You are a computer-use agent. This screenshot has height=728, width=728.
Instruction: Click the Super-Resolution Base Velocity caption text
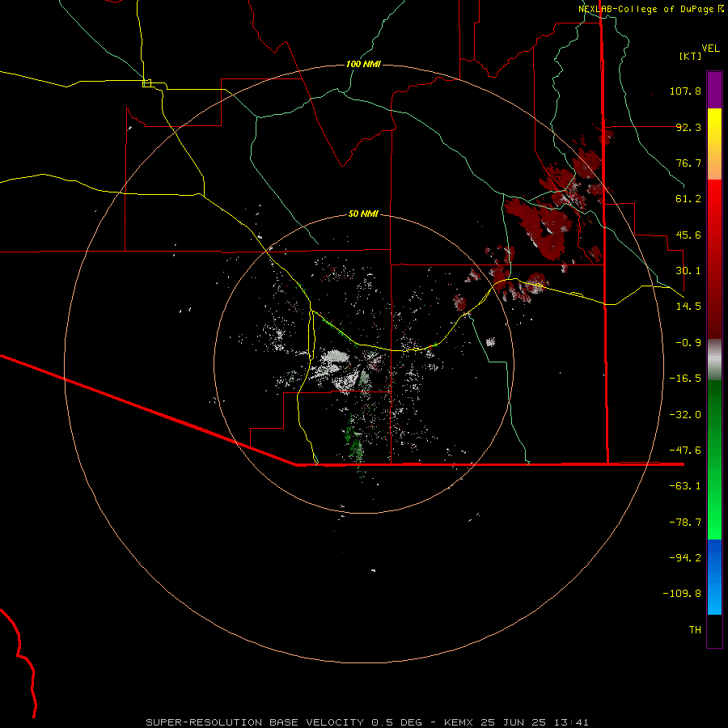[x=367, y=722]
